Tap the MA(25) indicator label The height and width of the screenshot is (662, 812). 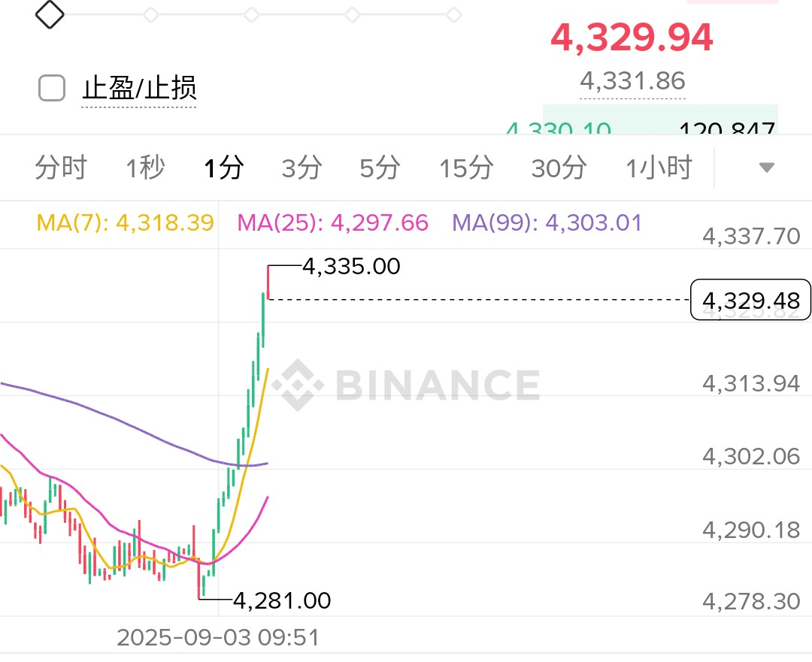[332, 222]
